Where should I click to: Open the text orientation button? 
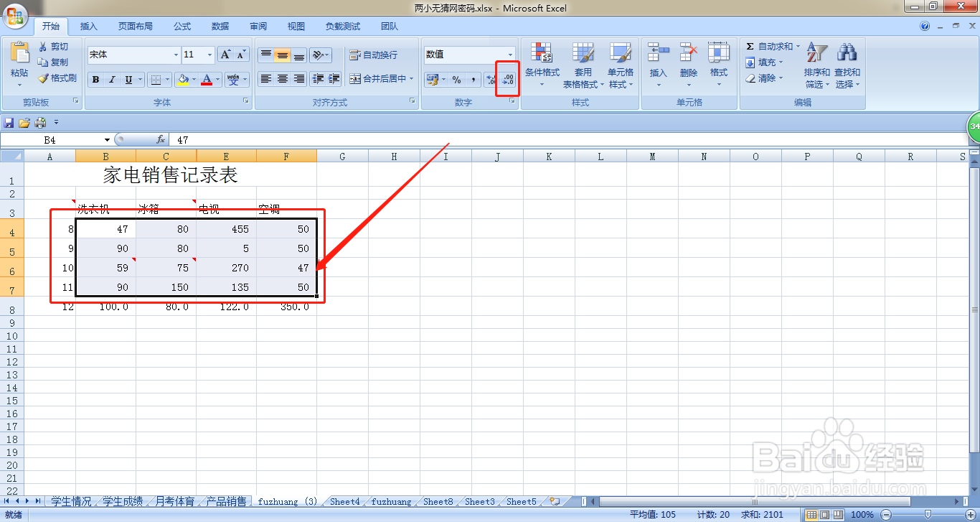click(320, 55)
